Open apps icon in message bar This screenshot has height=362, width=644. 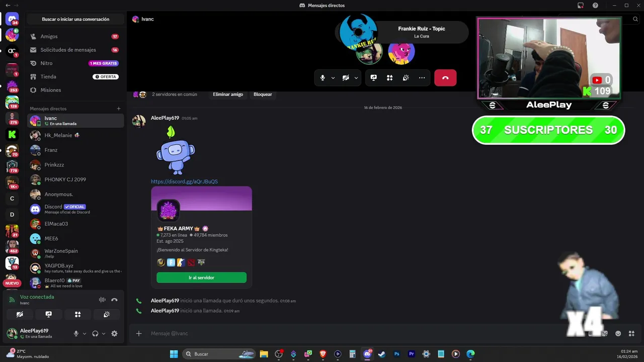631,333
